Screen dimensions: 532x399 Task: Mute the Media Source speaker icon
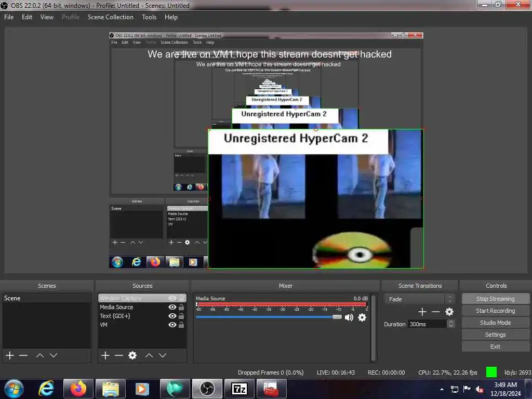349,317
